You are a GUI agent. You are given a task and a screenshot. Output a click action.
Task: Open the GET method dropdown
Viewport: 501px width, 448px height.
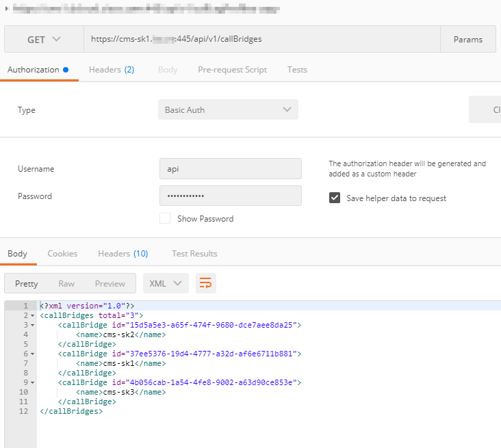(x=44, y=39)
